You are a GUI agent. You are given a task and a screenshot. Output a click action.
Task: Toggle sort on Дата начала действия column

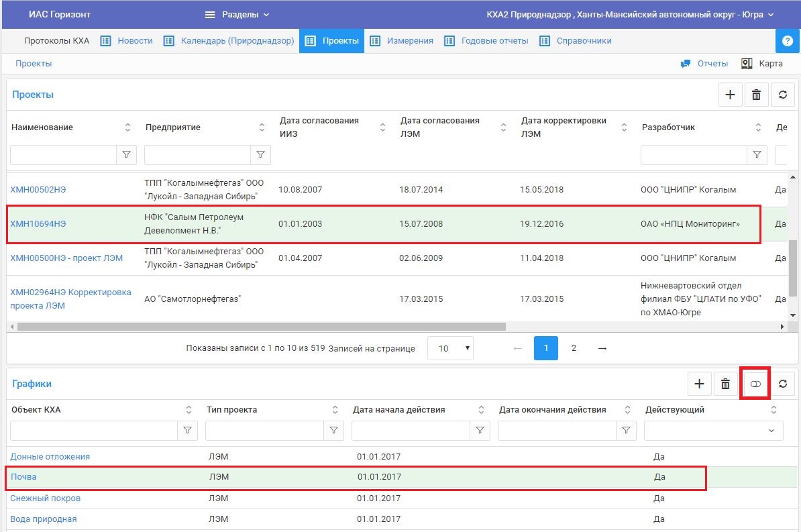[x=481, y=410]
